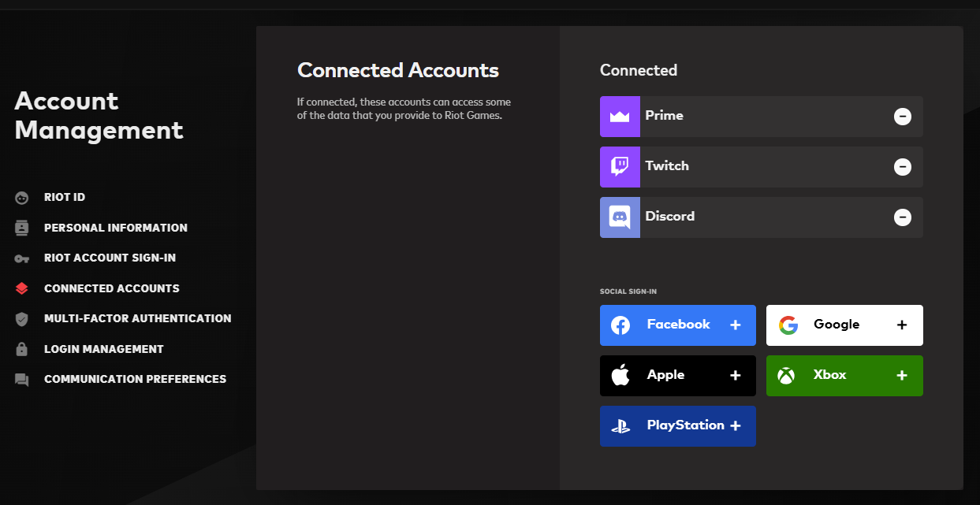Image resolution: width=980 pixels, height=505 pixels.
Task: Open Communication Preferences in the sidebar
Action: click(x=136, y=380)
